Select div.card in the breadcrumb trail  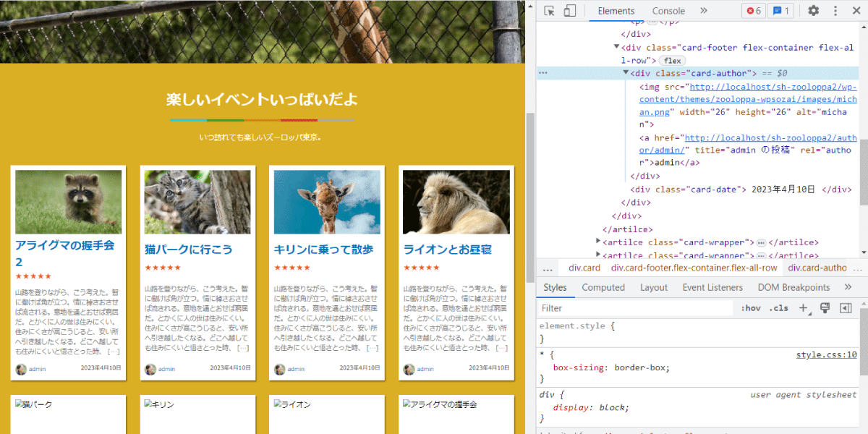click(584, 268)
